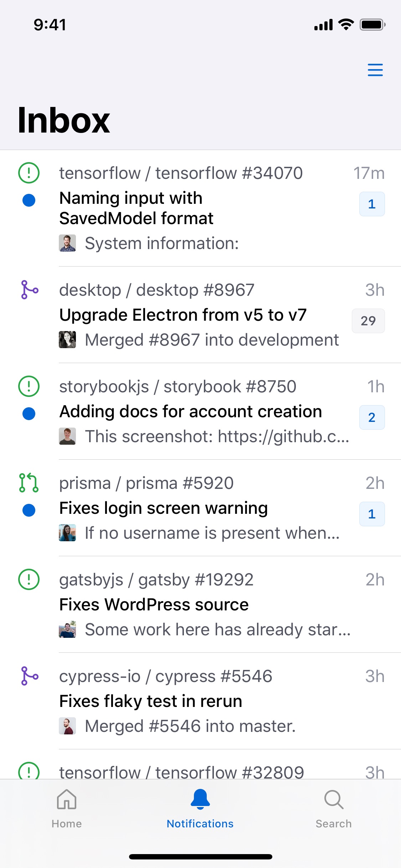401x868 pixels.
Task: Tap the home indicator bar
Action: tap(201, 857)
